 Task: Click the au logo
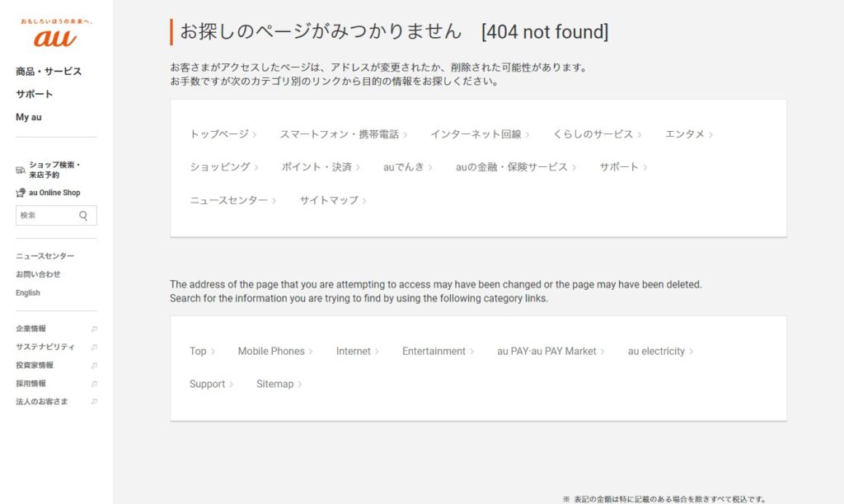click(x=55, y=38)
